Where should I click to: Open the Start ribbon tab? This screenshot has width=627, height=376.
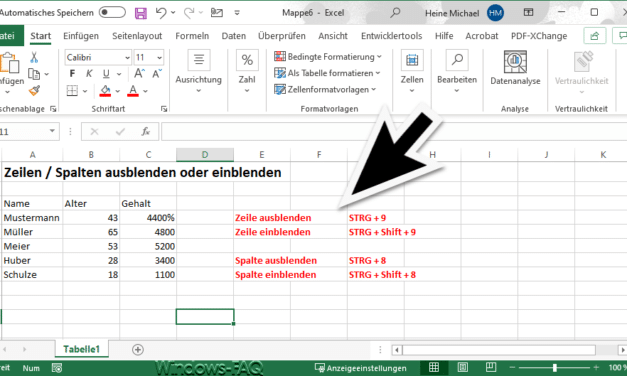pos(40,36)
